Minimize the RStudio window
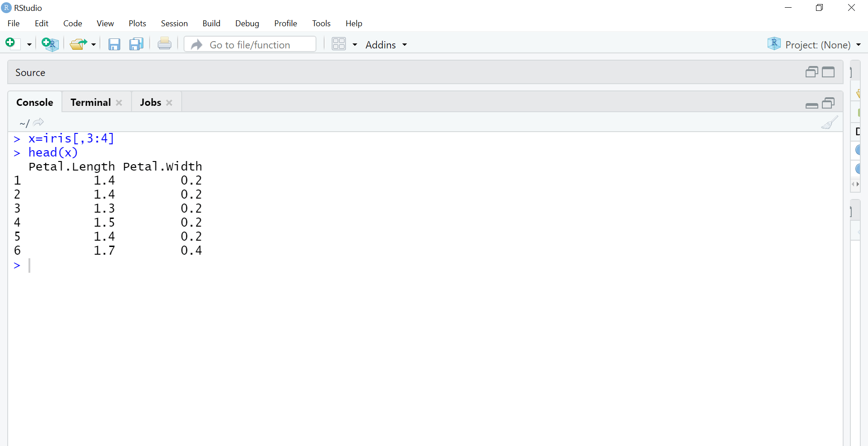Screen dimensions: 868x446 coord(788,8)
